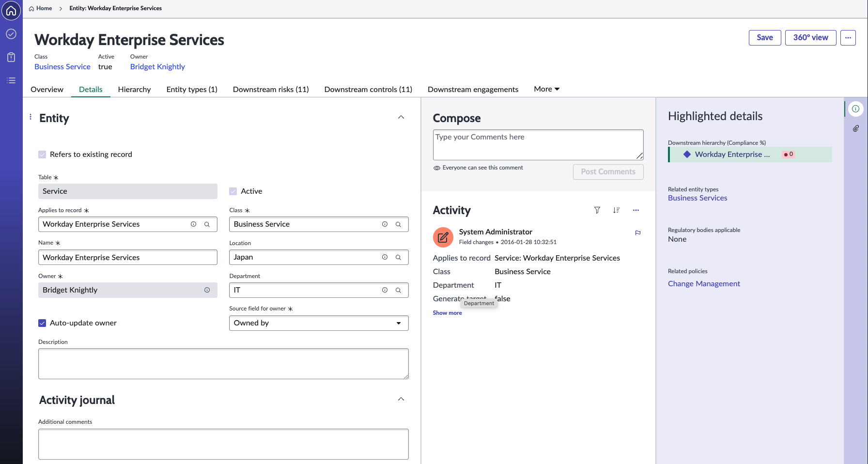The height and width of the screenshot is (464, 868).
Task: Click the Compose comments text area
Action: pos(538,145)
